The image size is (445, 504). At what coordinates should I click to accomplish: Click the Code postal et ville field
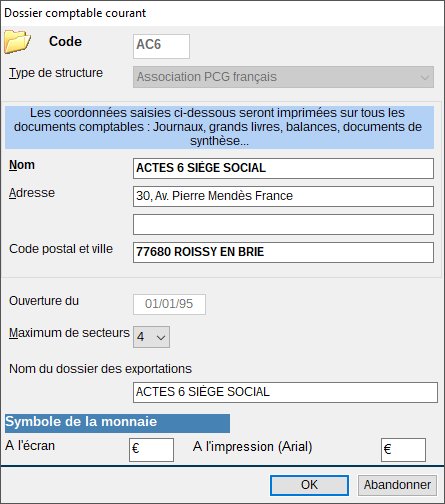coord(283,252)
